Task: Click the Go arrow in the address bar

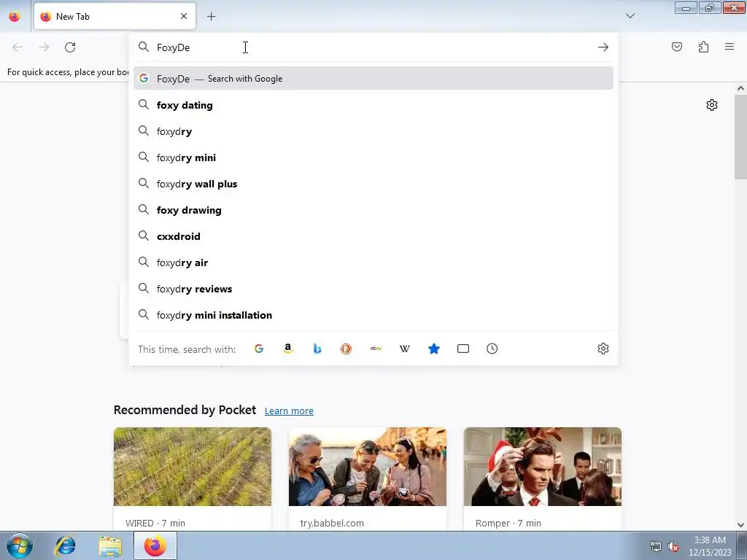Action: [x=603, y=47]
